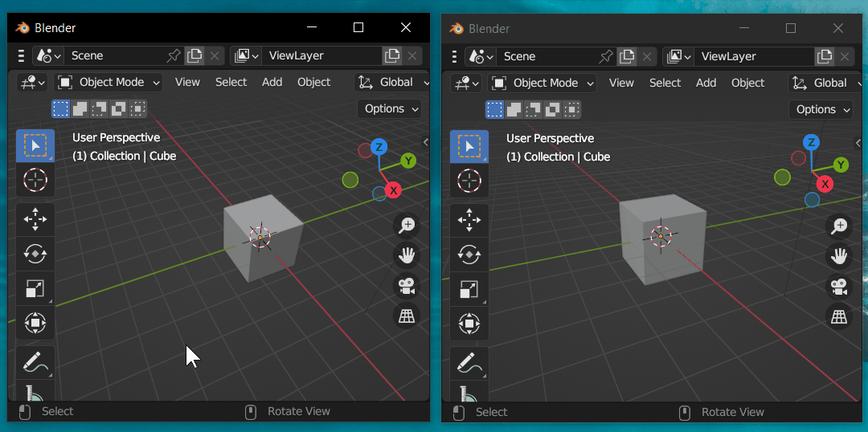
Task: Click new scene button in right window
Action: (627, 56)
